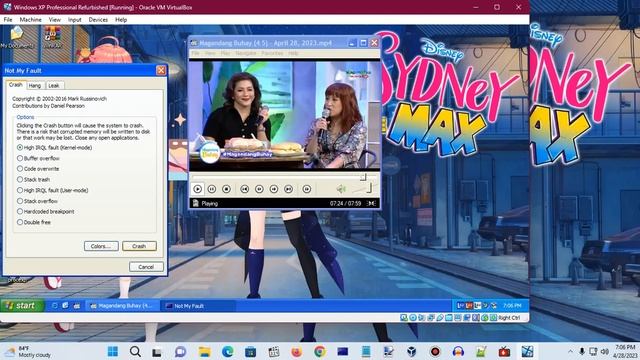The height and width of the screenshot is (360, 640).
Task: Click the 07:24 / 07:59 time display
Action: (345, 203)
